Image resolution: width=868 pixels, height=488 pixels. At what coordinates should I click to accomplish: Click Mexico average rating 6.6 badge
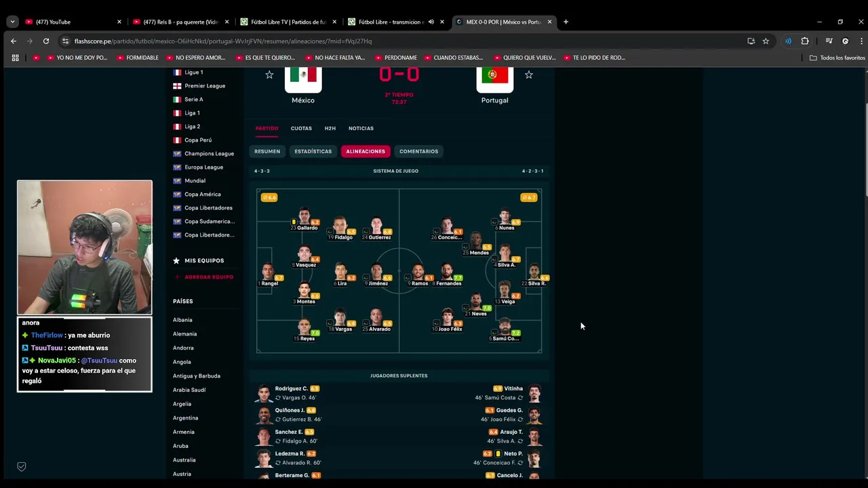coord(269,197)
